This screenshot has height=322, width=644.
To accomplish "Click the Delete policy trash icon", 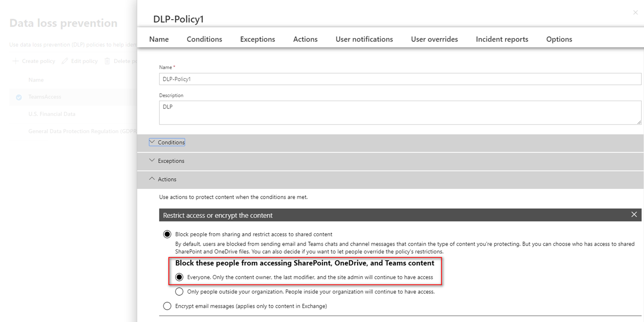I will (x=107, y=61).
